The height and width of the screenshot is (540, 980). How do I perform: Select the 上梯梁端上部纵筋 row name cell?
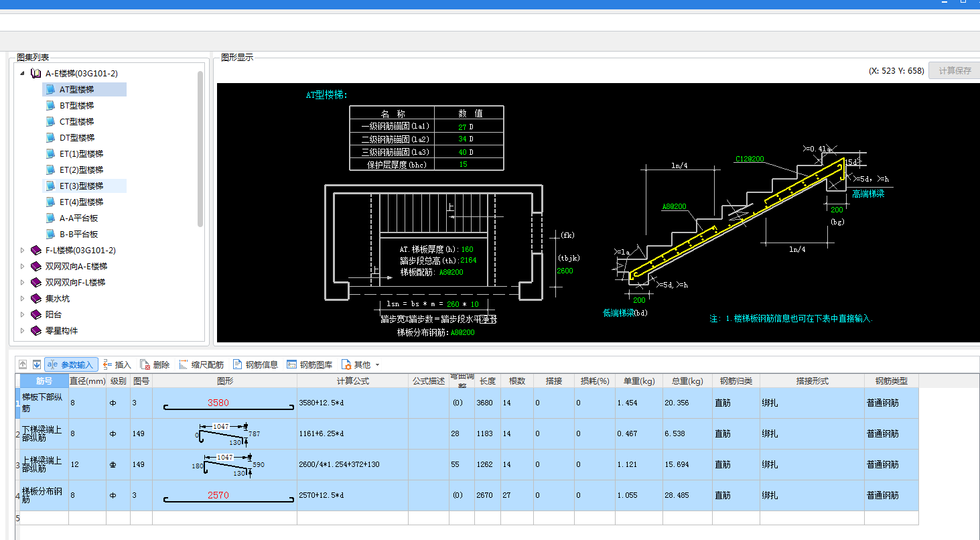click(44, 465)
